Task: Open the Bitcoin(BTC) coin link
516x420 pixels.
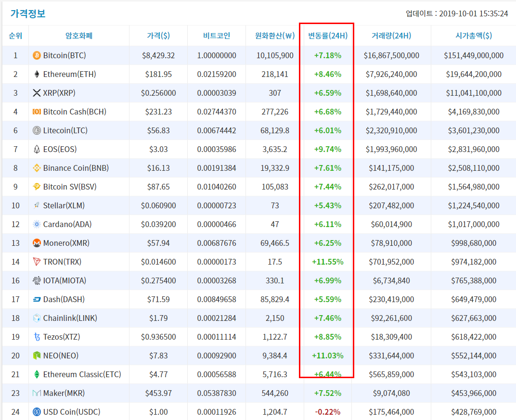Action: [x=64, y=55]
